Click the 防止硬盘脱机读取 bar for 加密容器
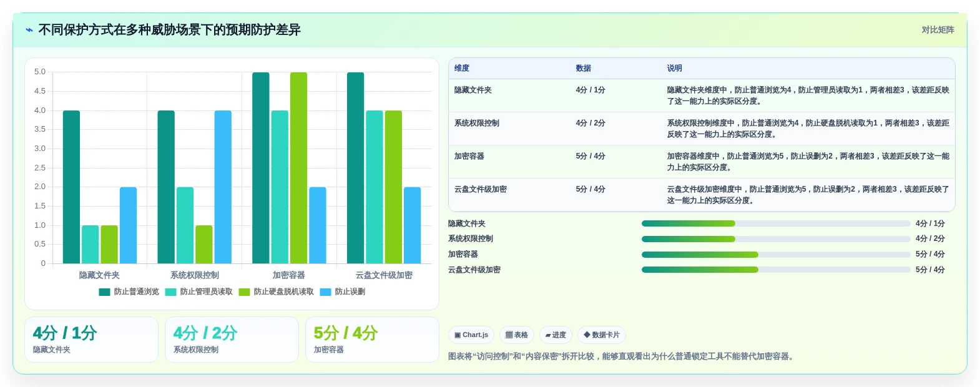Screen dimensions: 980x387 click(298, 168)
